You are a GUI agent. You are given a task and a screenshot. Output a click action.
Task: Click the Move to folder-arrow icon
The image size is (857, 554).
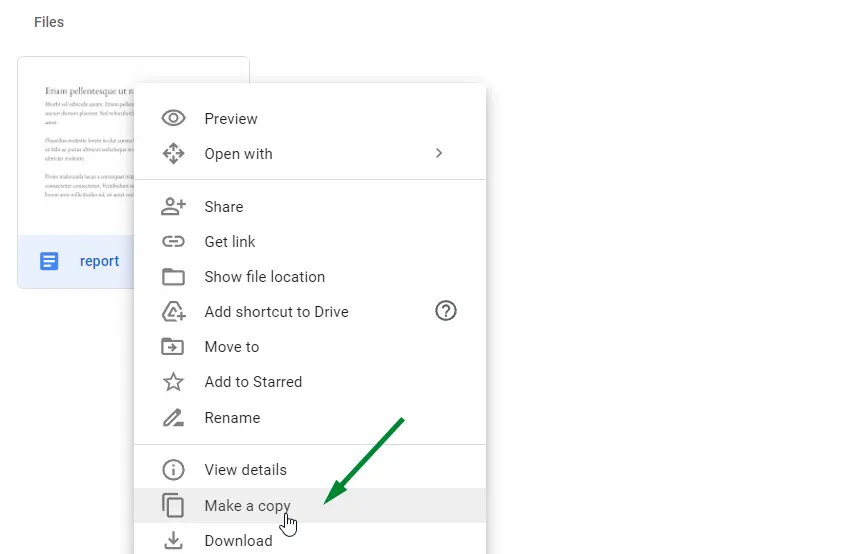click(173, 346)
